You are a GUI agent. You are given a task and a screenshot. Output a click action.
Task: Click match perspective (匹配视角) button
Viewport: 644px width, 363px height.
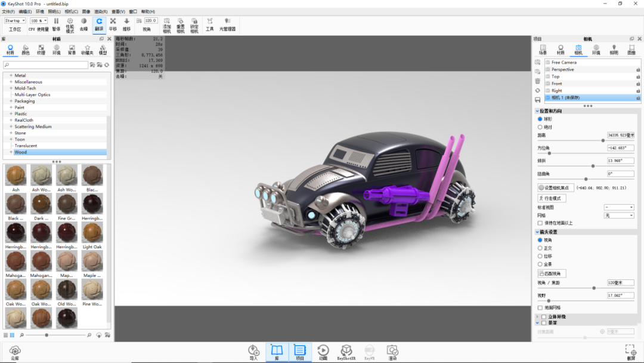coord(552,273)
